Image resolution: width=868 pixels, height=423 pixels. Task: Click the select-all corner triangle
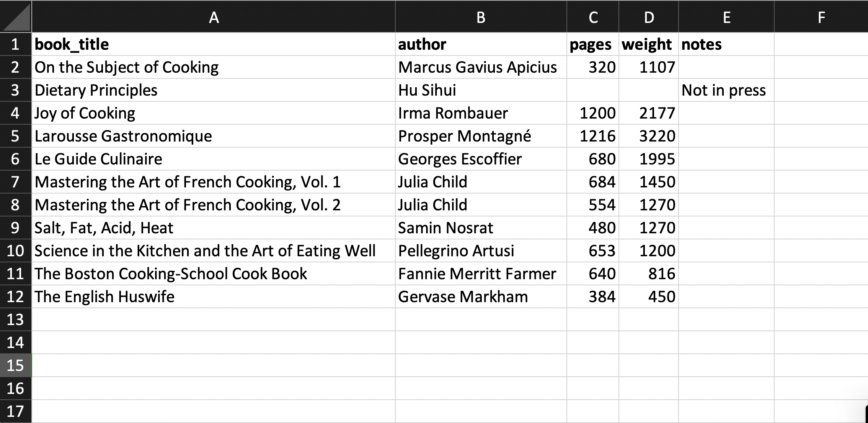point(16,17)
